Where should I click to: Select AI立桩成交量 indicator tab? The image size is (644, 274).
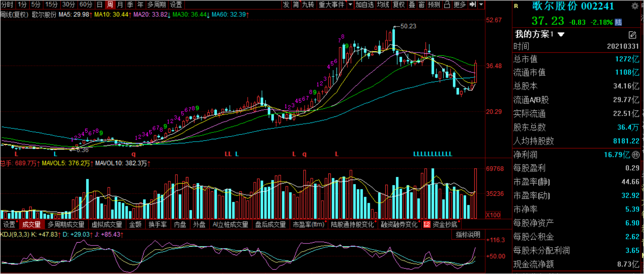(230, 224)
